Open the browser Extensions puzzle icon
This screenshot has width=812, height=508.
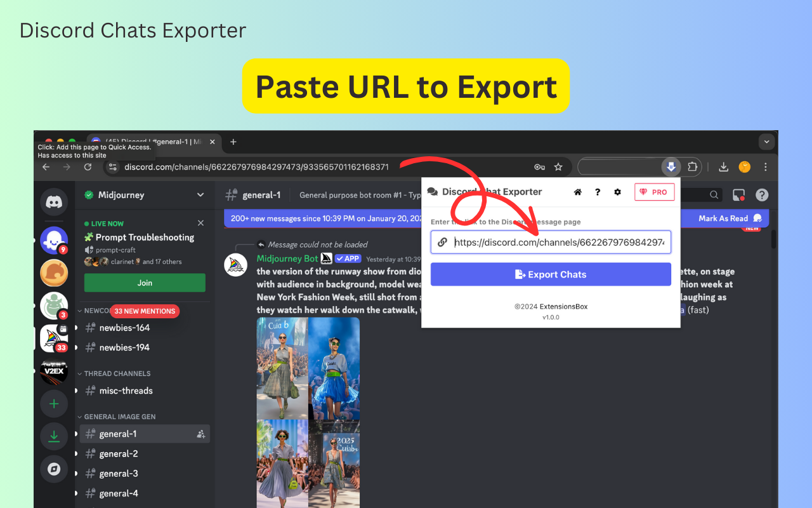tap(693, 167)
